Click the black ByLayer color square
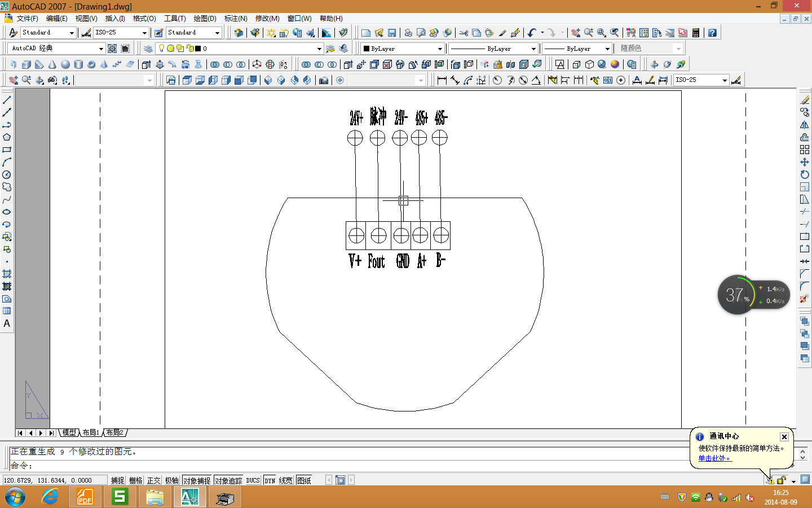The height and width of the screenshot is (508, 812). coord(366,49)
